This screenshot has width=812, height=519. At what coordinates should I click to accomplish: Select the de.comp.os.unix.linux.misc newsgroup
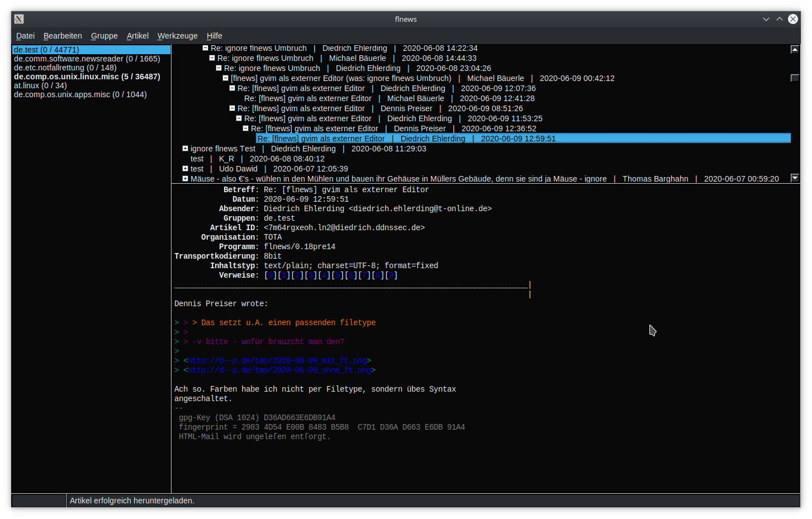(87, 77)
